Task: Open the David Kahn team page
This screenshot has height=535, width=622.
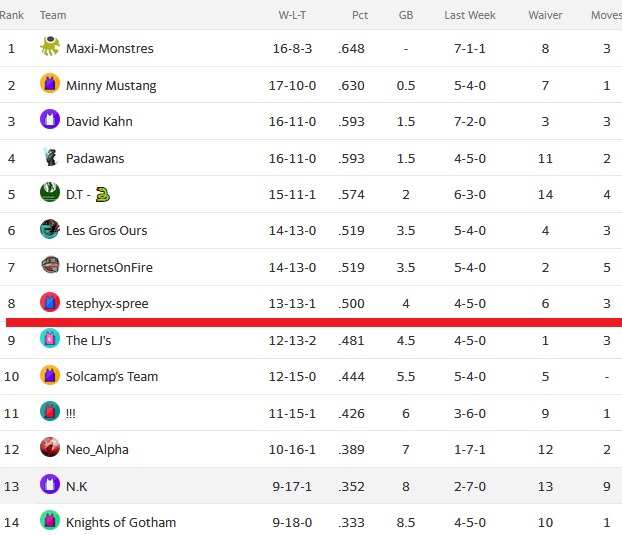Action: pyautogui.click(x=99, y=121)
